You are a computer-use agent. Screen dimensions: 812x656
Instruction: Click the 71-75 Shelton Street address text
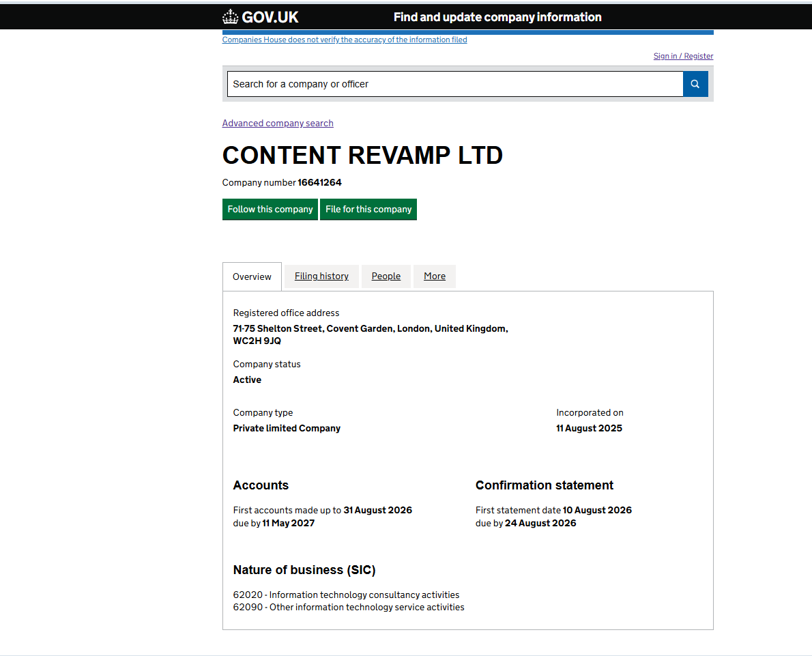[371, 334]
